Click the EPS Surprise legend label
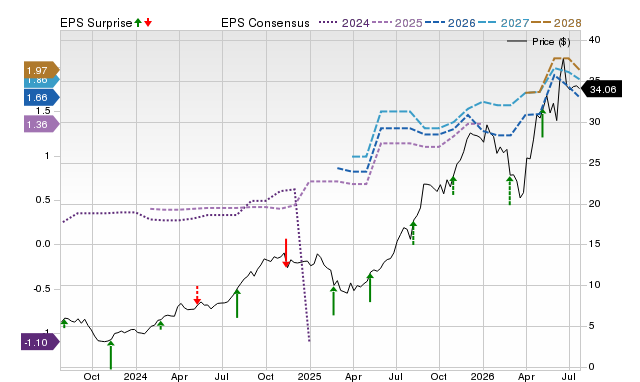The width and height of the screenshot is (640, 382). pyautogui.click(x=96, y=23)
